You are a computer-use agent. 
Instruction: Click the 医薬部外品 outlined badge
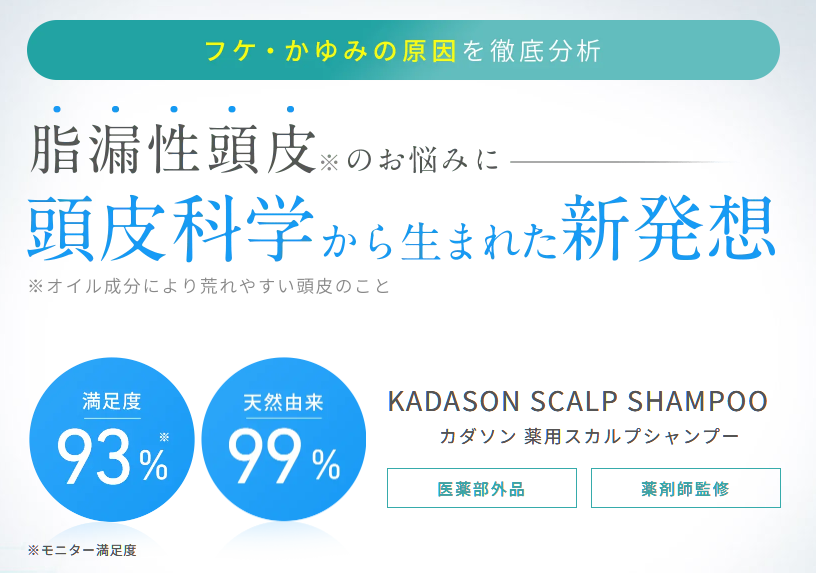tap(482, 488)
